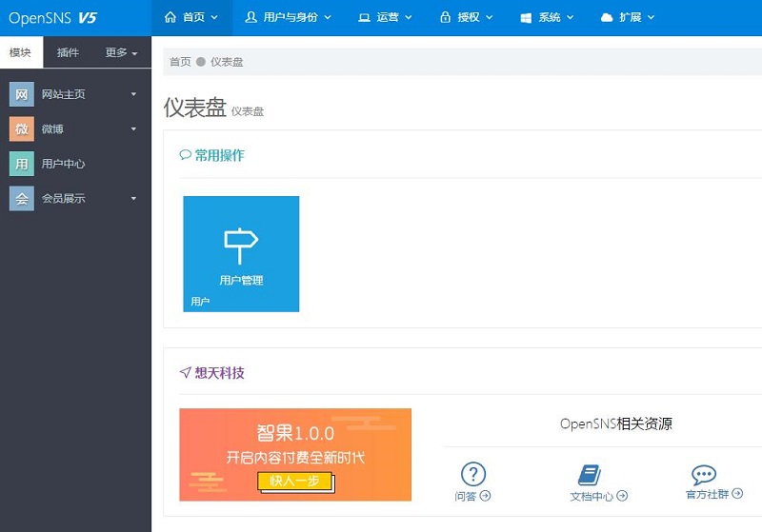The height and width of the screenshot is (532, 762).
Task: Open the 运营 top menu
Action: click(x=386, y=17)
